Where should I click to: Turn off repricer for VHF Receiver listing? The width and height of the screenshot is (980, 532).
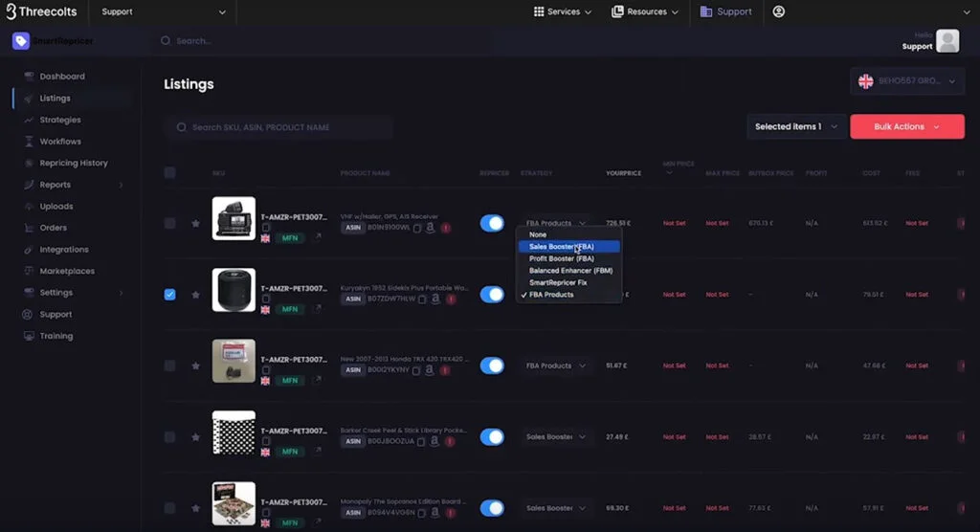click(492, 223)
